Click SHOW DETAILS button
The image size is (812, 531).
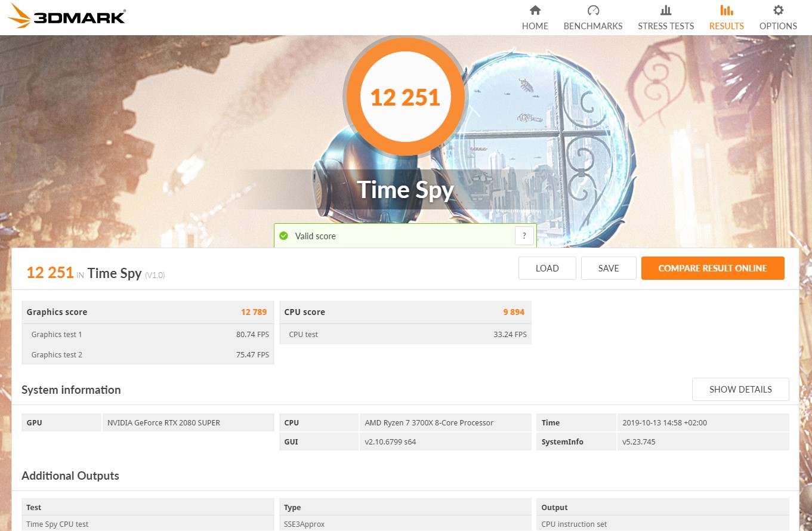[x=740, y=390]
